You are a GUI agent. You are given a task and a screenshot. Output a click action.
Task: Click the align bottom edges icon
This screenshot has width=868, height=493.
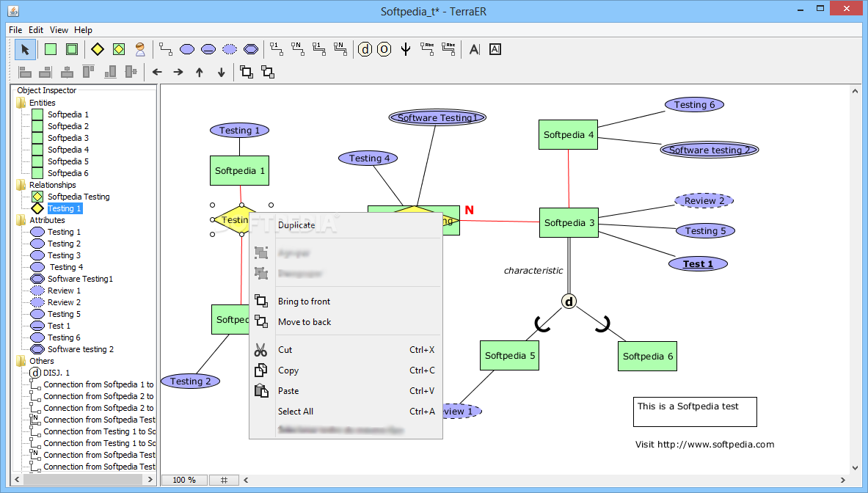click(x=110, y=72)
